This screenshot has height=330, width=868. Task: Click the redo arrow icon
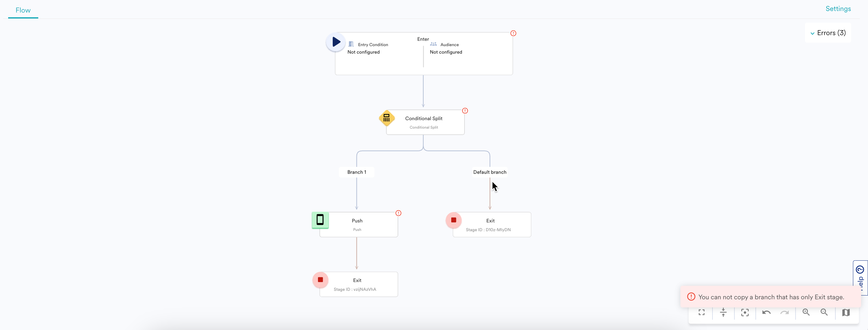785,312
